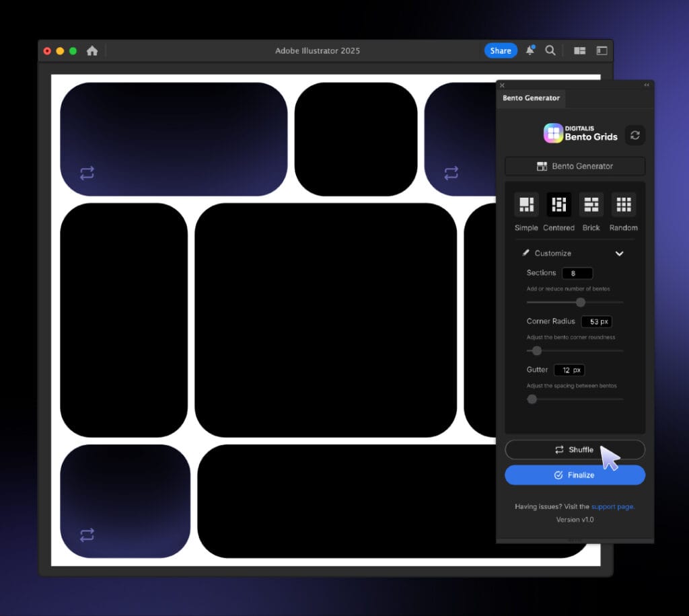Viewport: 689px width, 616px height.
Task: Click the search magnifier icon
Action: click(550, 50)
